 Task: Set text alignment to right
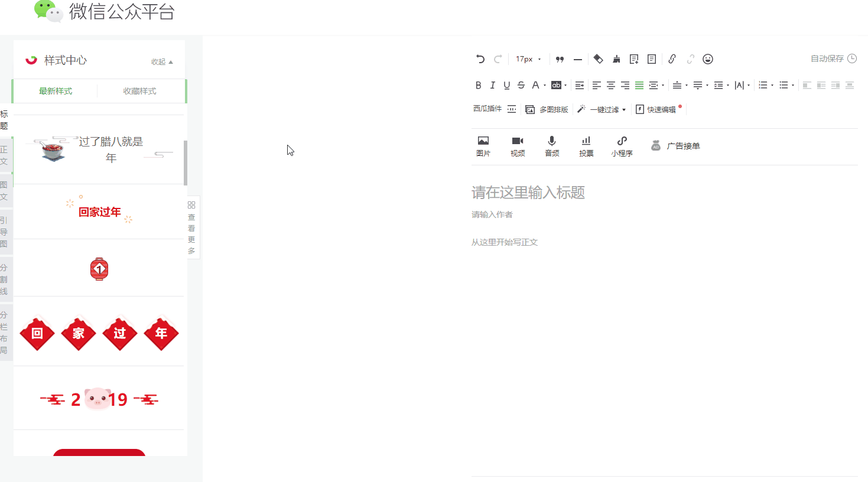(625, 86)
